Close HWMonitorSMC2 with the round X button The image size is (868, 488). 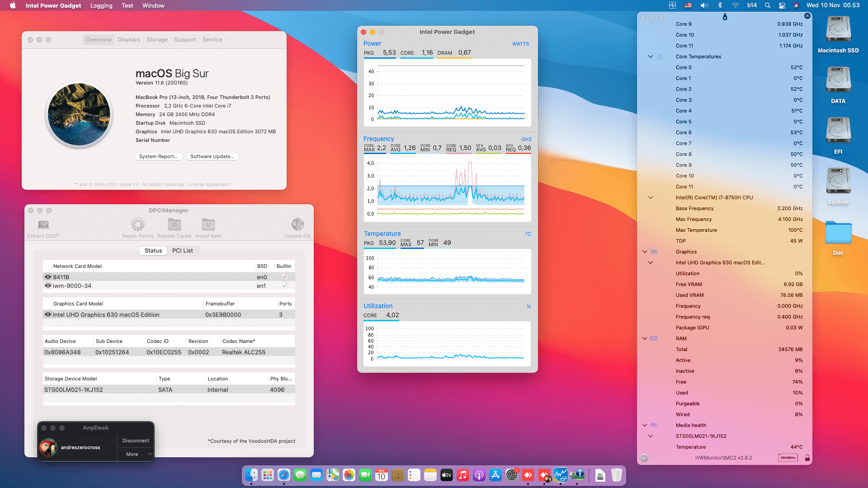click(807, 16)
